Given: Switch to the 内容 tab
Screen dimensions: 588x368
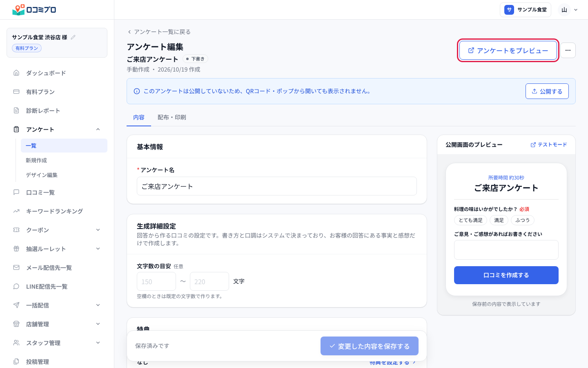Looking at the screenshot, I should pyautogui.click(x=139, y=117).
